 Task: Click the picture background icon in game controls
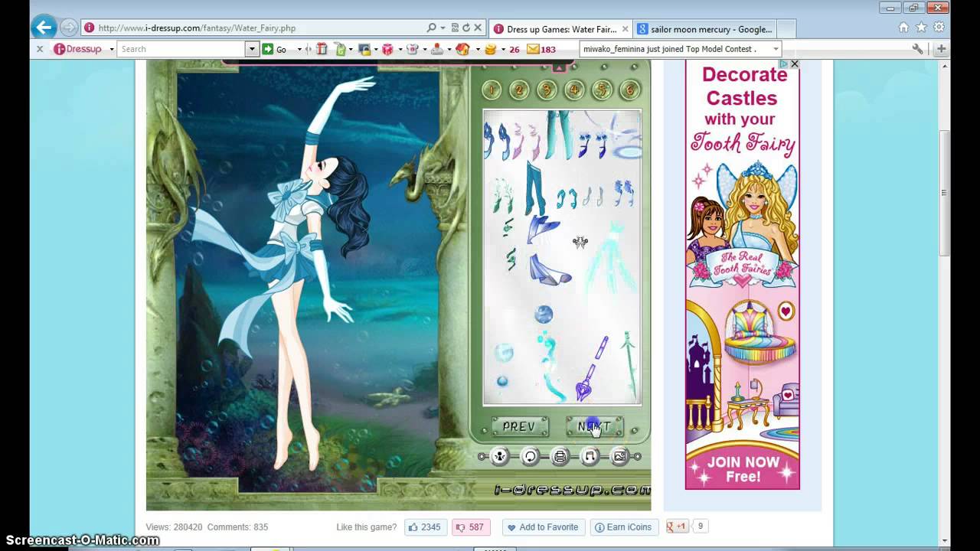point(619,457)
